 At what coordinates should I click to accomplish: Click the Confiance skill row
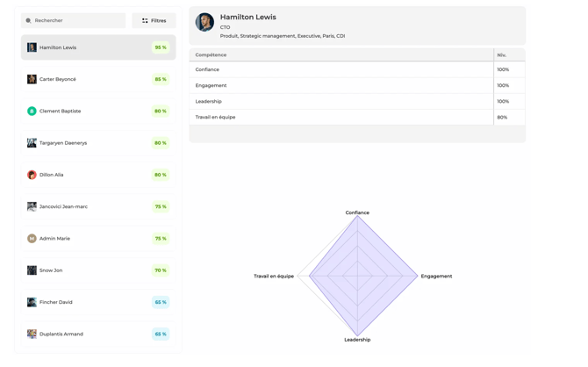[341, 69]
